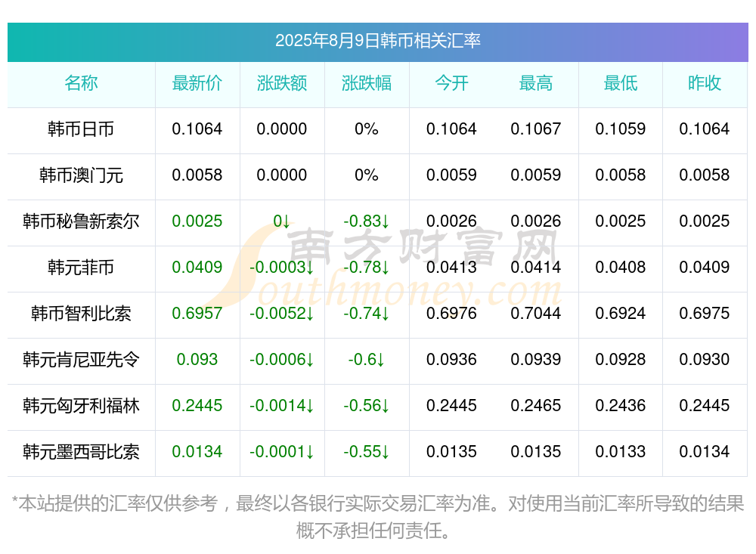Click the 昨收 column header
The image size is (756, 554).
(705, 83)
